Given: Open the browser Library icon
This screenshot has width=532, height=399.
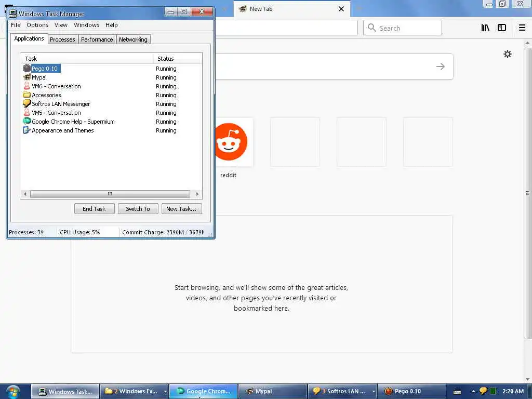Looking at the screenshot, I should click(485, 28).
